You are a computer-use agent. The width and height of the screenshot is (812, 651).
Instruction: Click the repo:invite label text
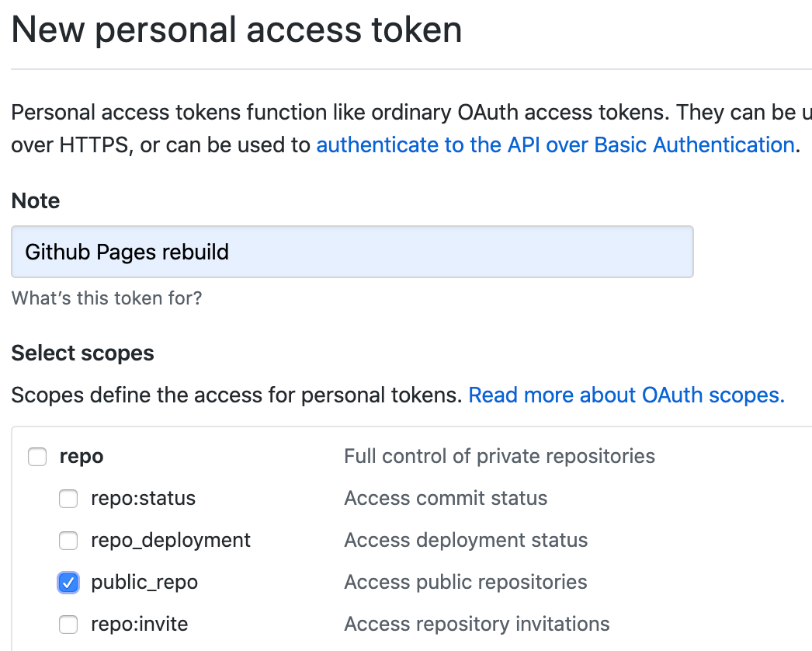click(140, 624)
